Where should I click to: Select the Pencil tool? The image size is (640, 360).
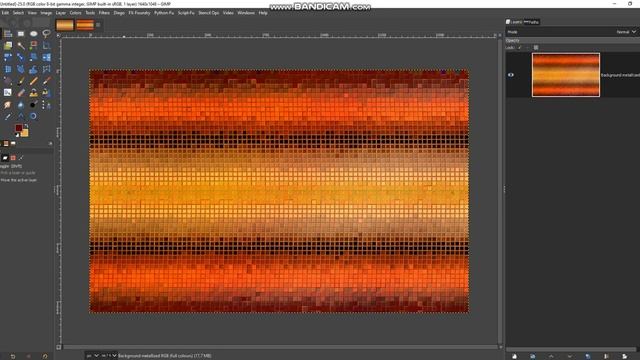pyautogui.click(x=33, y=81)
